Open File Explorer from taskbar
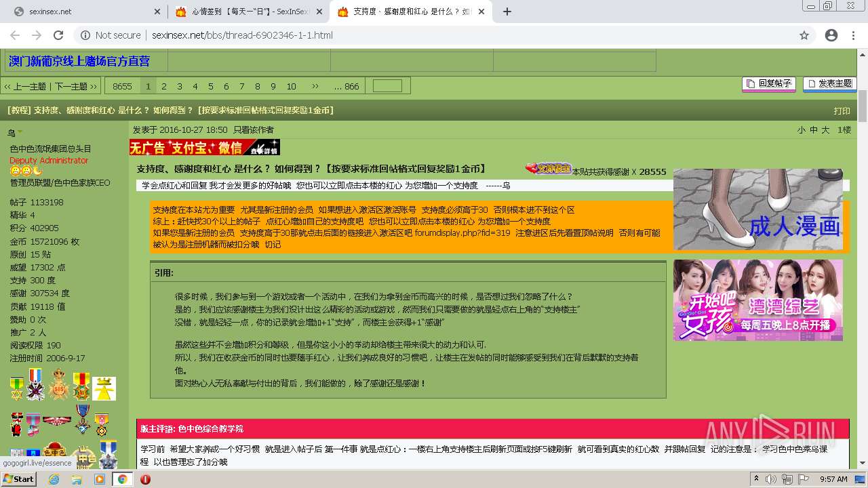The width and height of the screenshot is (868, 488). coord(77,479)
